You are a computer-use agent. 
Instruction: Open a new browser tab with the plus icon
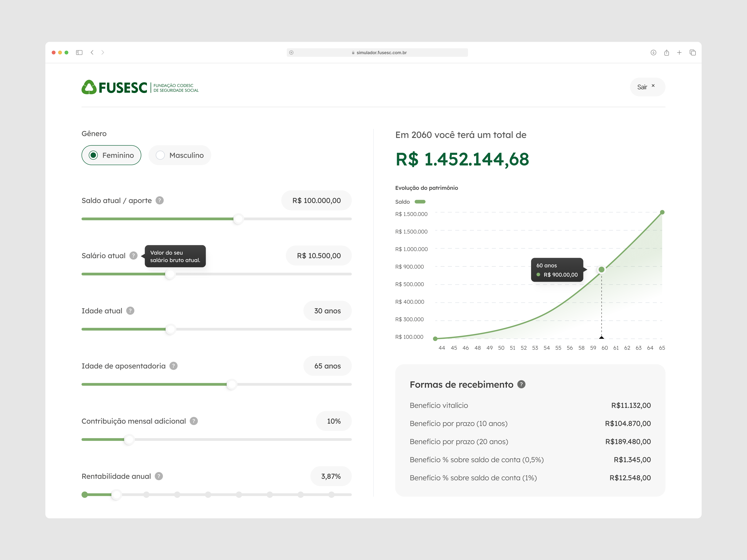click(x=679, y=52)
